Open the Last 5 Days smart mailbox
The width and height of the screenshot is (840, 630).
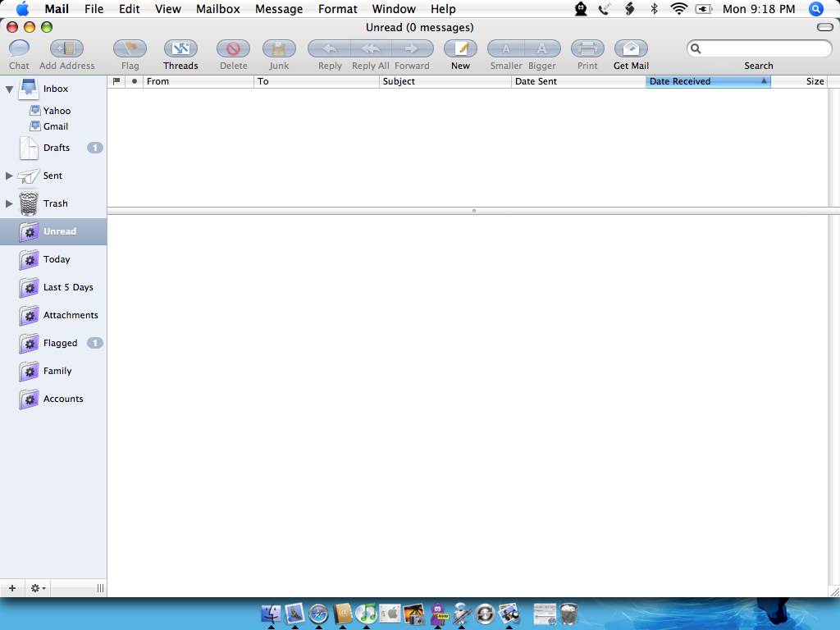(x=68, y=287)
